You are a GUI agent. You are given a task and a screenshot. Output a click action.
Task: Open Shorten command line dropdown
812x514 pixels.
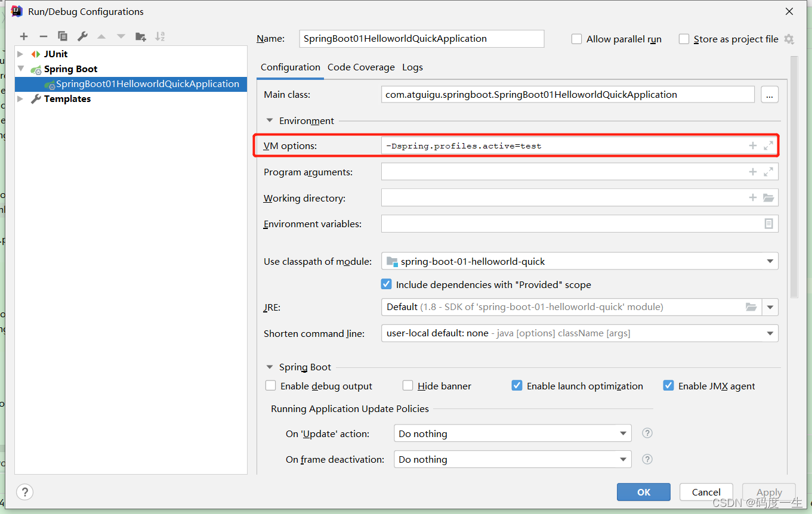(770, 333)
